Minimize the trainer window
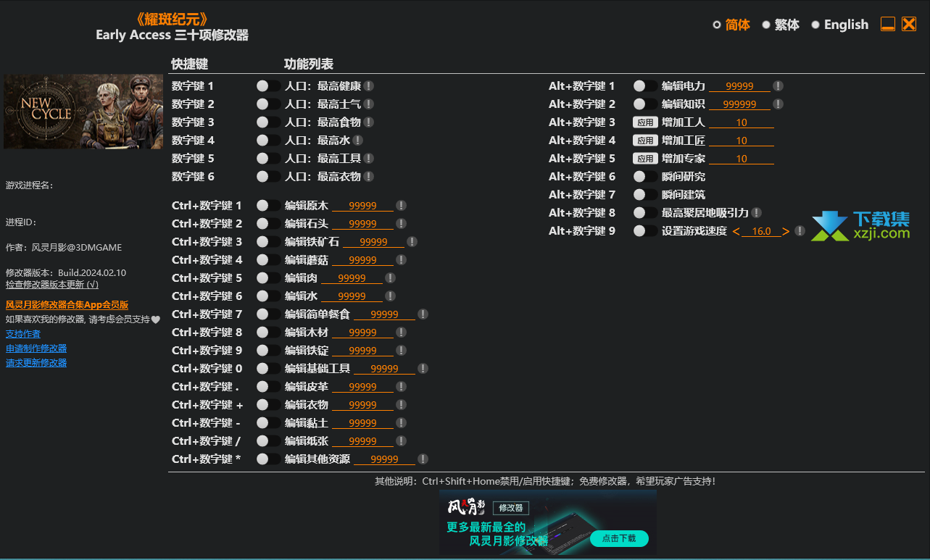 (888, 24)
